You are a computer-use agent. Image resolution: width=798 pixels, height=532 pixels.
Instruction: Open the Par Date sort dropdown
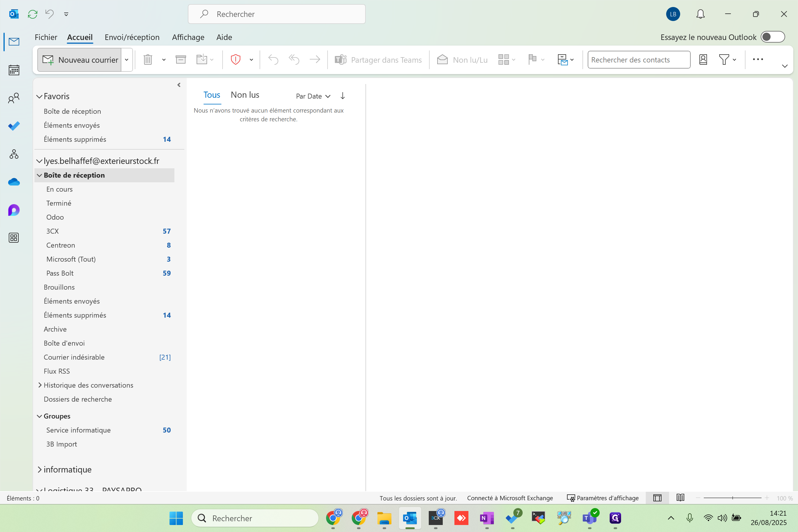coord(313,96)
